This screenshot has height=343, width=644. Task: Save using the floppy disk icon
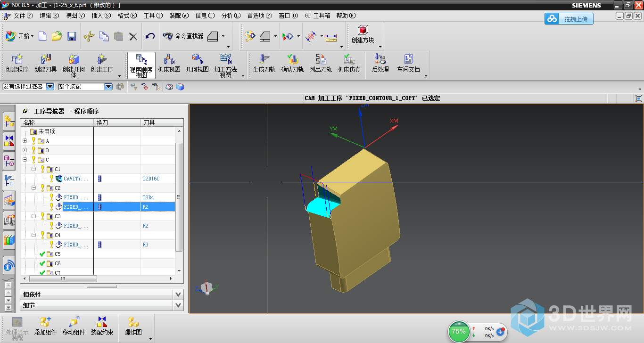72,36
